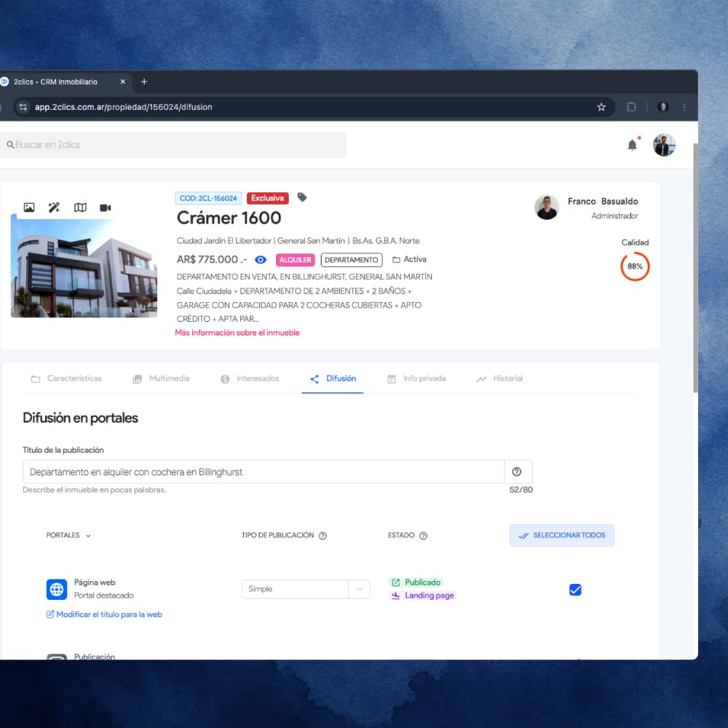Click the video camera icon
The height and width of the screenshot is (728, 728).
click(106, 207)
